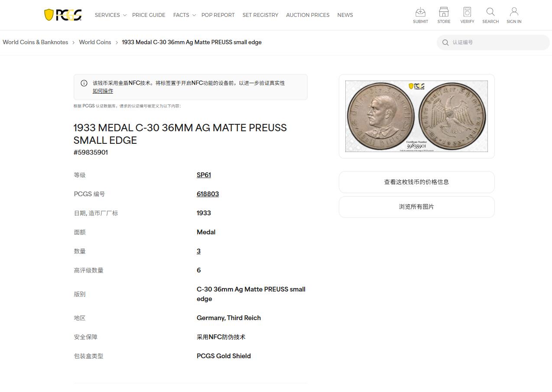This screenshot has height=392, width=552.
Task: Click the coin photo thumbnail
Action: [416, 116]
